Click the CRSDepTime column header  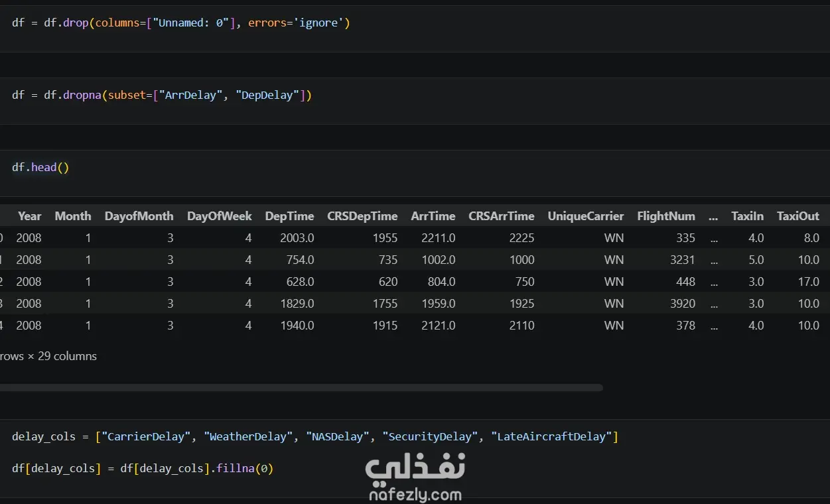pos(362,216)
